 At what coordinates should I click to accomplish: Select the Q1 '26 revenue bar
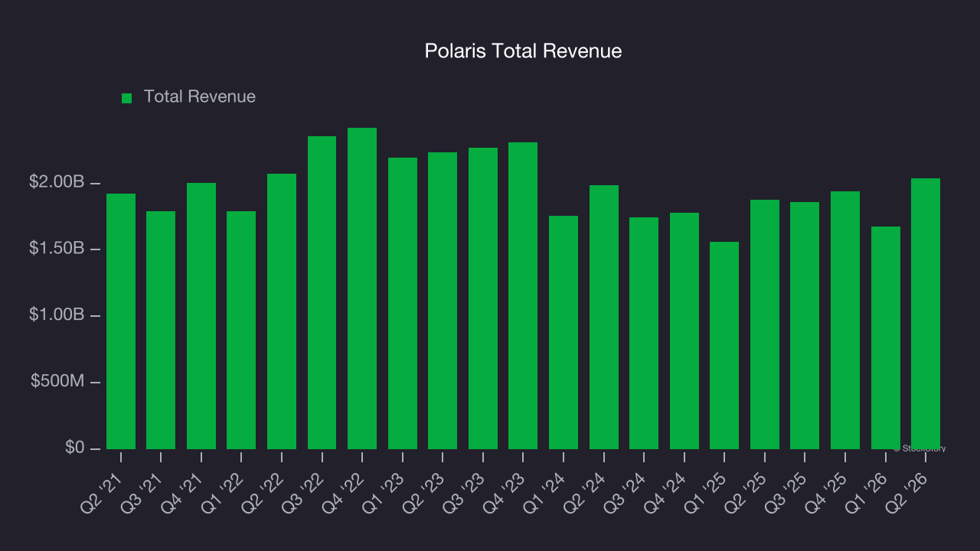pos(886,337)
